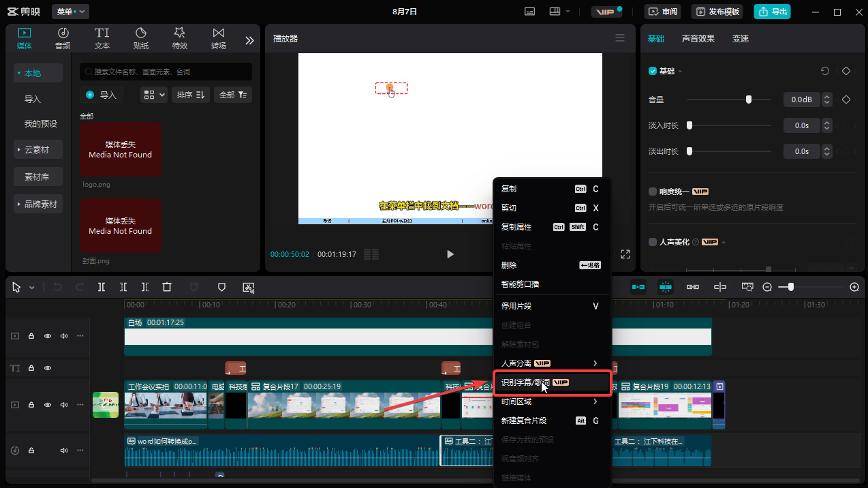Click the delete trash icon in timeline toolbar
This screenshot has width=868, height=488.
click(167, 287)
